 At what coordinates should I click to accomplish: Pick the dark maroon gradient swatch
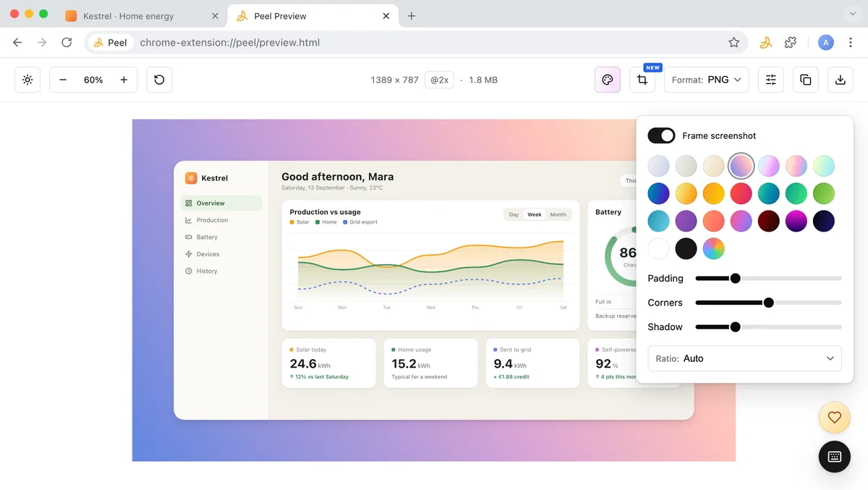tap(768, 221)
